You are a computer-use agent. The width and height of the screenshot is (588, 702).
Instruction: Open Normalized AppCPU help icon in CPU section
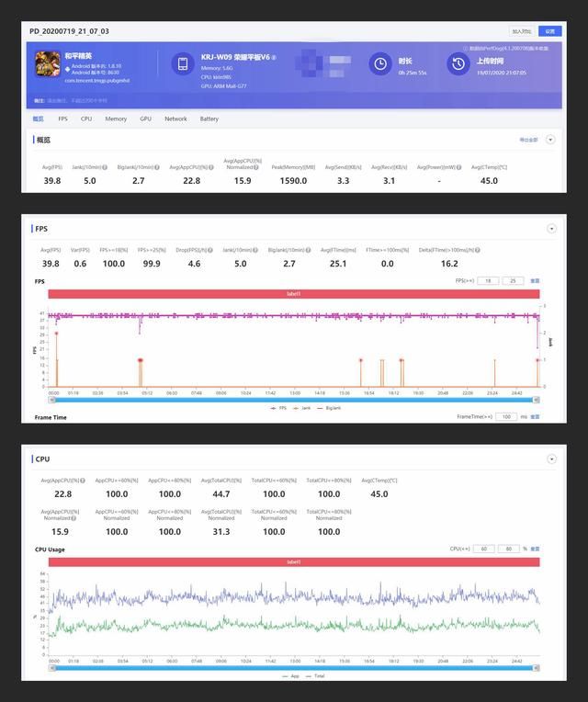(x=73, y=518)
